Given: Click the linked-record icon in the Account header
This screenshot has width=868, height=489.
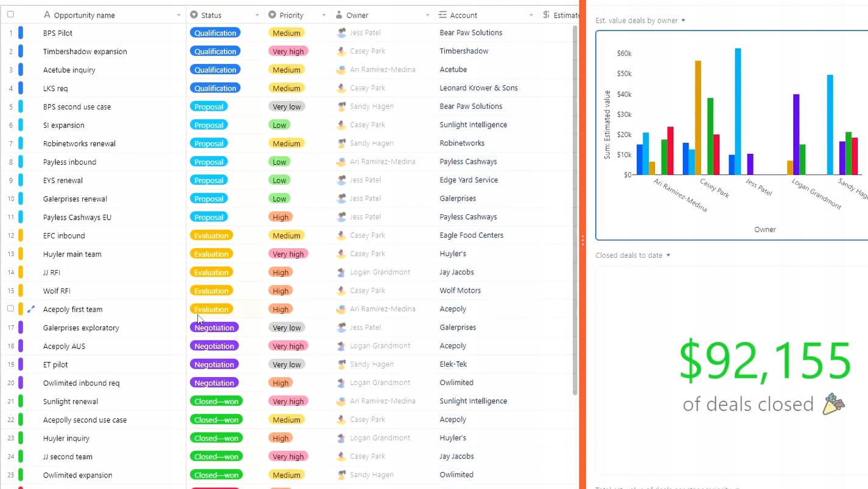Looking at the screenshot, I should [x=443, y=15].
